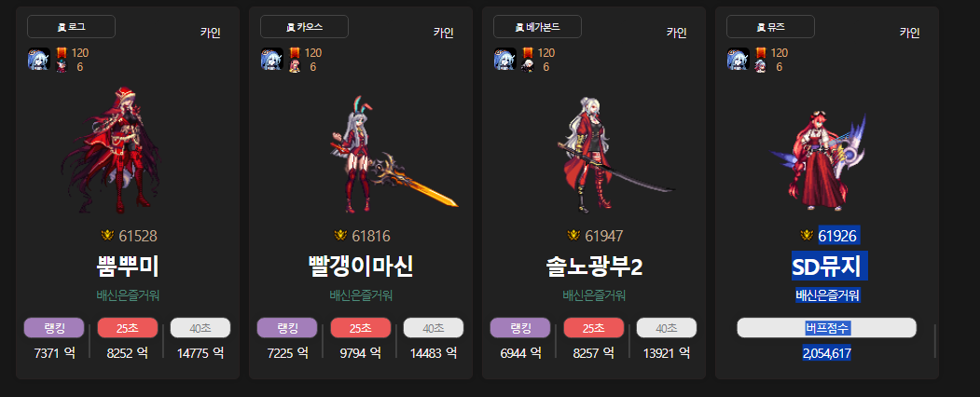Click the 뮤즈 job badge button
Viewport: 980px width, 397px height.
(x=770, y=27)
